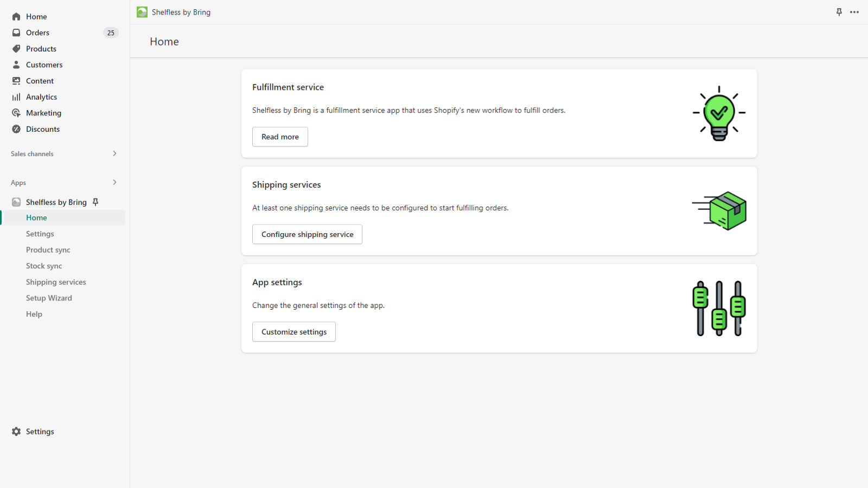Launch the Setup Wizard
The height and width of the screenshot is (488, 868).
(49, 298)
